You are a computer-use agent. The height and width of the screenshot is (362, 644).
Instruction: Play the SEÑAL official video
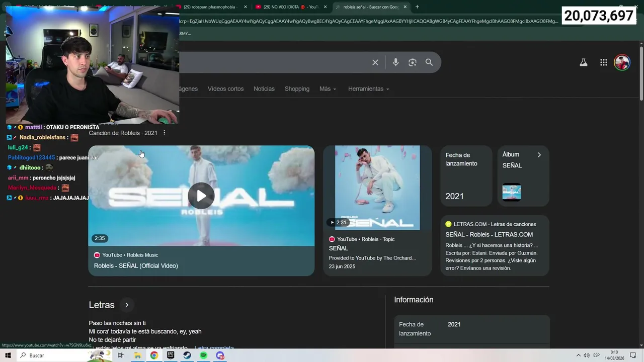click(201, 196)
